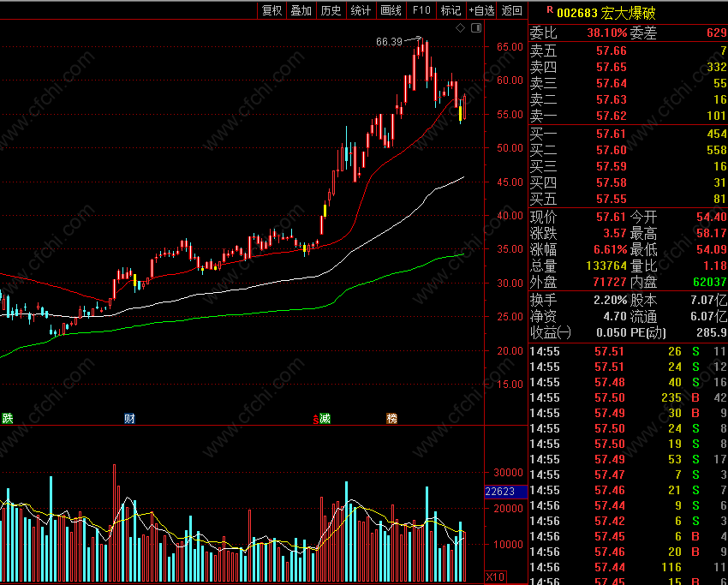Viewport: 728px width, 585px height.
Task: Open the 复权 toolbar option
Action: coord(272,10)
